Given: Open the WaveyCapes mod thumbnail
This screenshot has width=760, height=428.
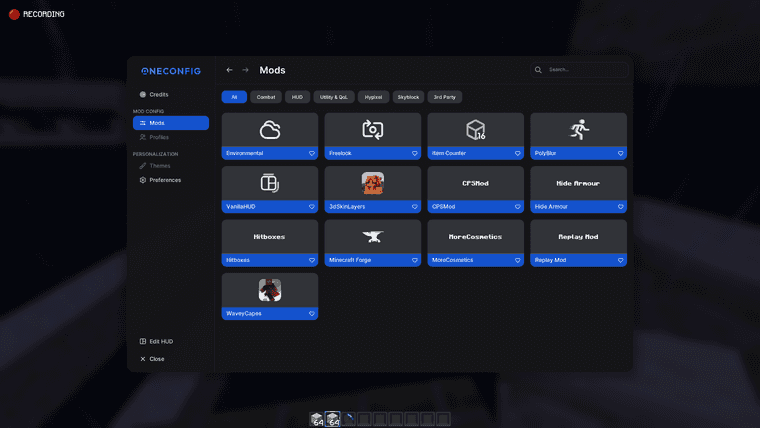Looking at the screenshot, I should tap(270, 290).
